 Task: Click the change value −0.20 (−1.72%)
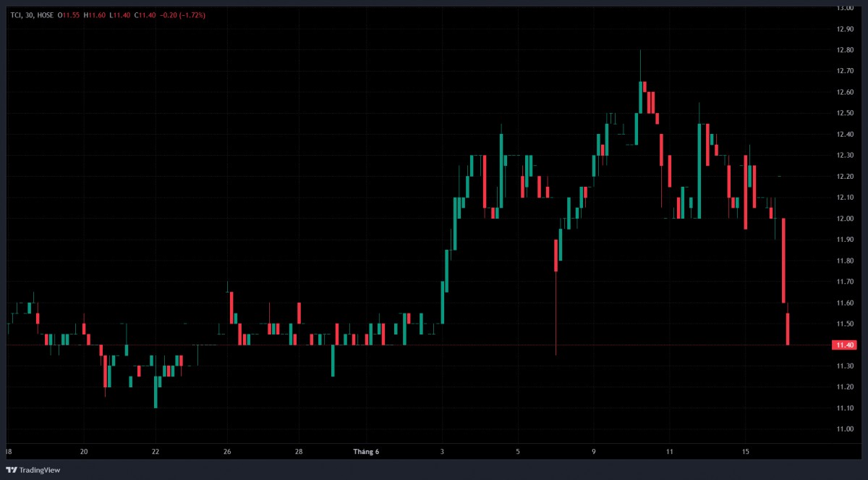coord(182,14)
